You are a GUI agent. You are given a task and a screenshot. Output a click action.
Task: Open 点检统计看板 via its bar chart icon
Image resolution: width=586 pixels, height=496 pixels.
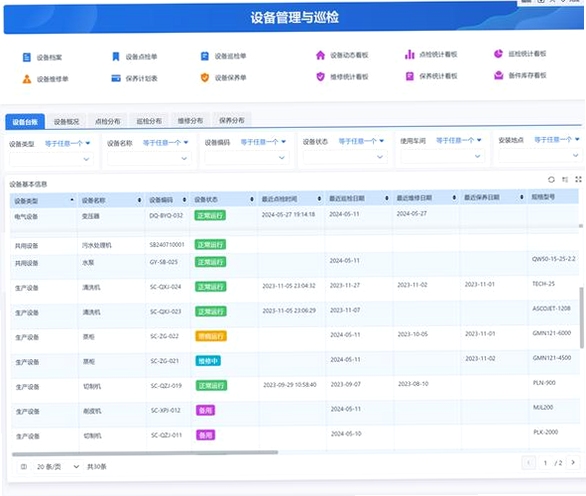(x=410, y=55)
